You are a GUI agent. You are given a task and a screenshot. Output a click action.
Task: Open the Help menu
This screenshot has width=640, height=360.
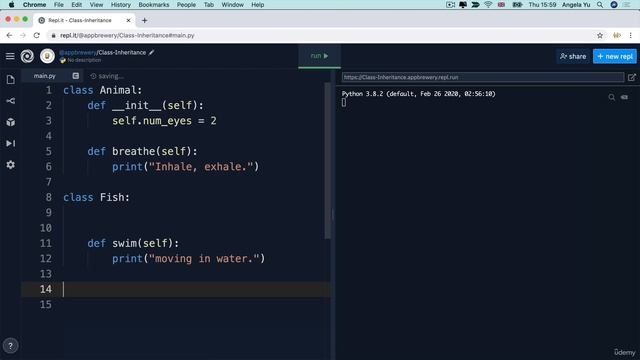click(258, 5)
